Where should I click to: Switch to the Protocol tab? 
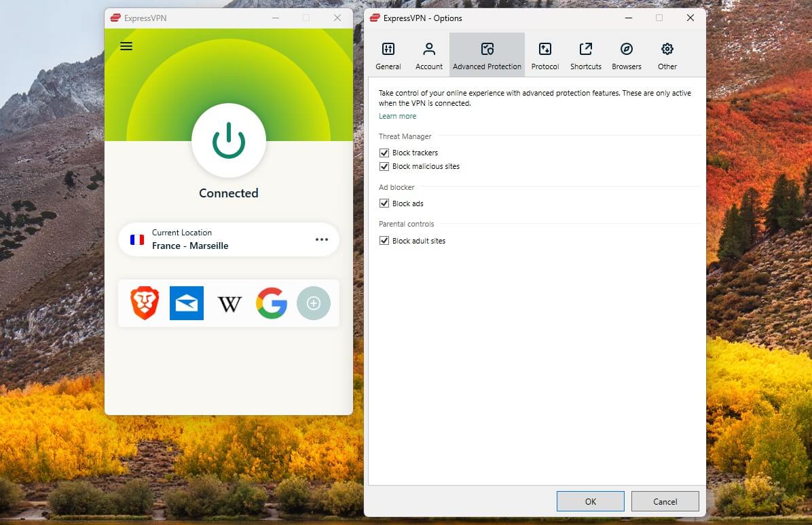(x=545, y=56)
